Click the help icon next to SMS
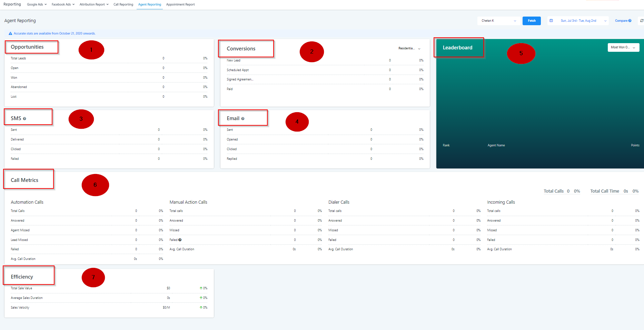Screen dimensions: 644x330 click(x=24, y=119)
